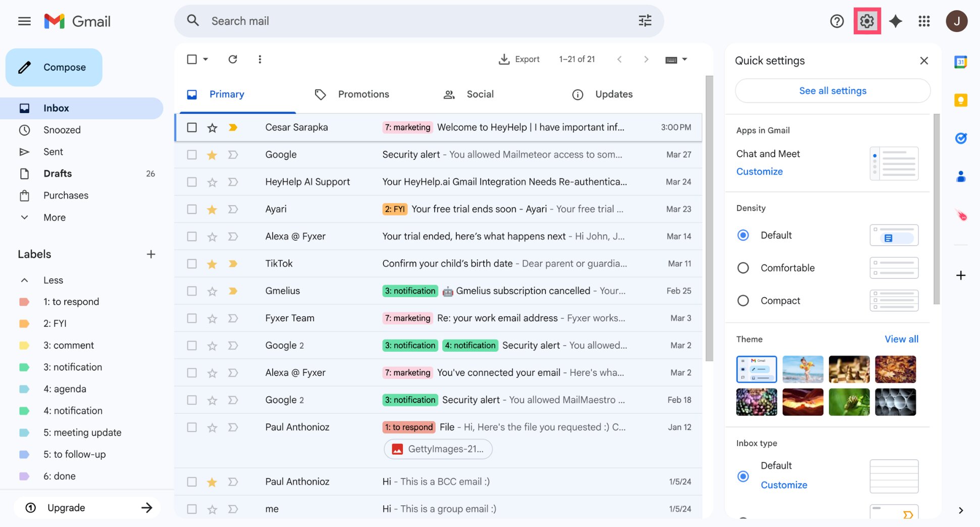Click the Search mail field
This screenshot has width=980, height=527.
[x=419, y=21]
